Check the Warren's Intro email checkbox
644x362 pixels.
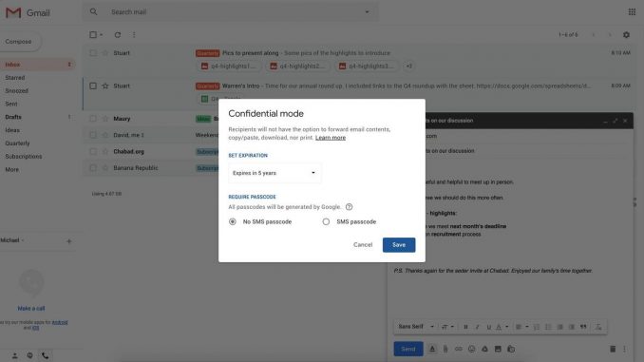93,86
